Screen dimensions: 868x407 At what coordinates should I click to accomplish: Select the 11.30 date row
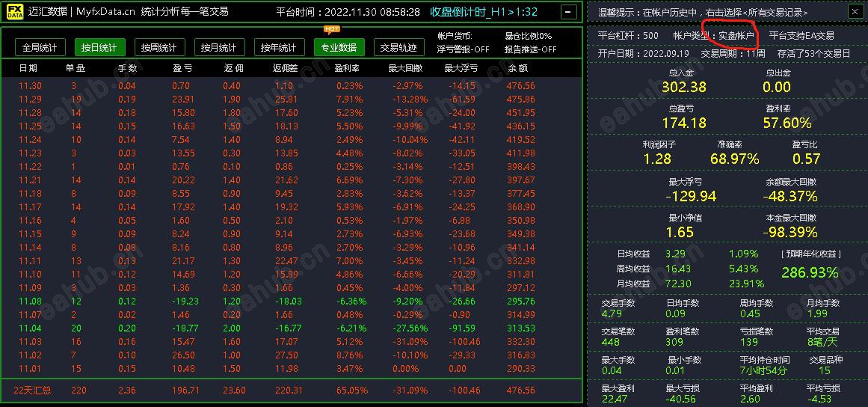pyautogui.click(x=30, y=86)
